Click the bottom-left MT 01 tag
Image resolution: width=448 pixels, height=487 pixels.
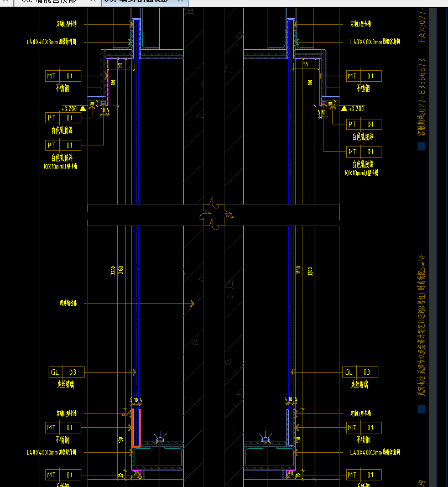pyautogui.click(x=63, y=475)
